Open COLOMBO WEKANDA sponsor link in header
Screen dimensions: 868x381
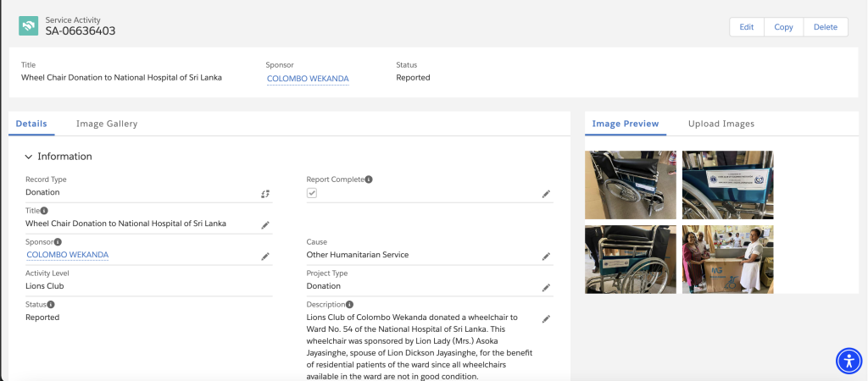click(x=308, y=79)
